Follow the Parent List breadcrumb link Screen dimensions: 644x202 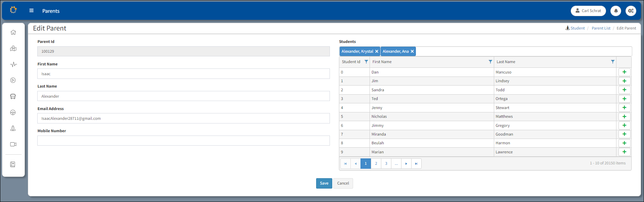(x=601, y=28)
